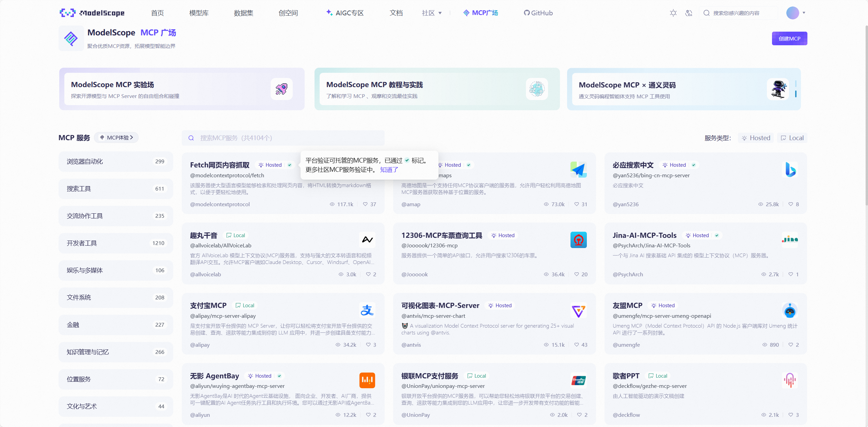The width and height of the screenshot is (868, 427).
Task: Toggle the Local service type filter
Action: pyautogui.click(x=792, y=138)
